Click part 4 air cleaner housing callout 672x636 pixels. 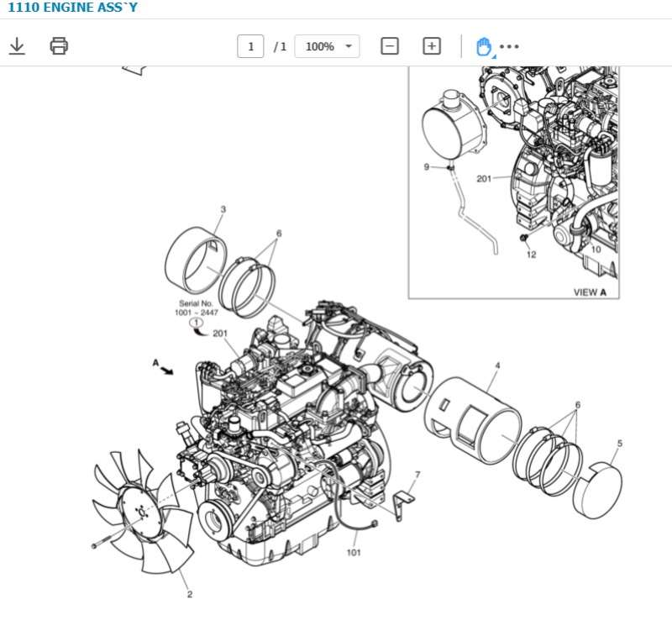pyautogui.click(x=498, y=365)
